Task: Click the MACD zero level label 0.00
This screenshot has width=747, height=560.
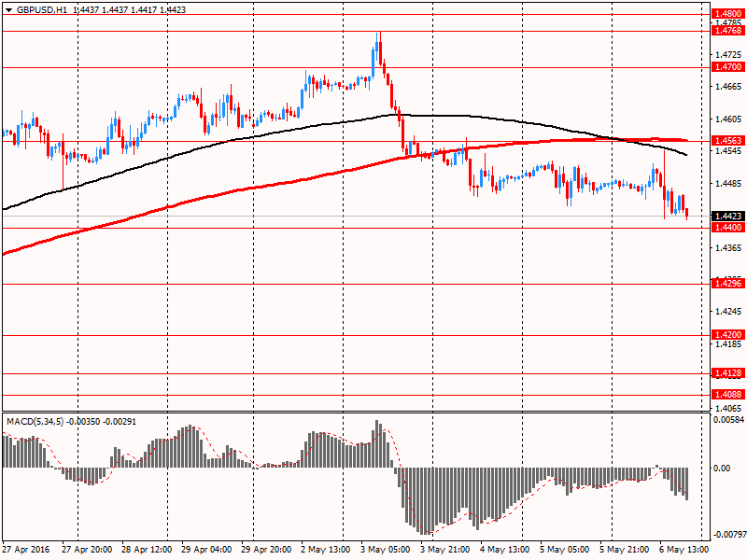Action: point(722,469)
